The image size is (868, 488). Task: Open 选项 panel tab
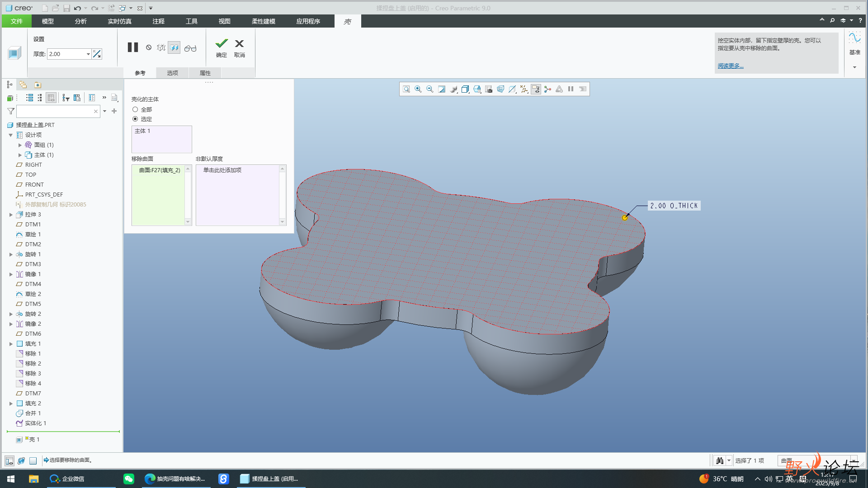(x=173, y=73)
